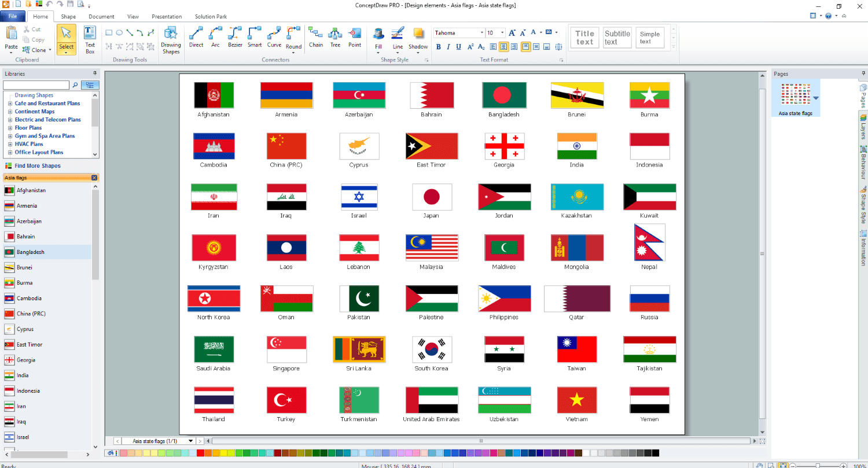Insert a Text Box

click(x=90, y=39)
